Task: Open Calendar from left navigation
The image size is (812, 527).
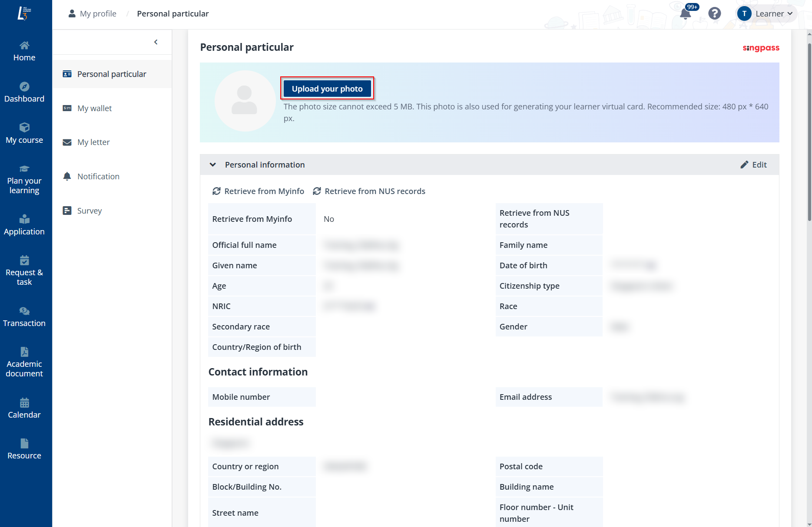Action: (x=24, y=408)
